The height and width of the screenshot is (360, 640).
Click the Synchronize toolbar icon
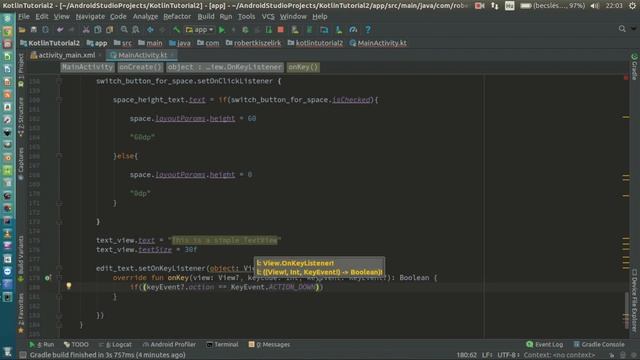click(45, 30)
